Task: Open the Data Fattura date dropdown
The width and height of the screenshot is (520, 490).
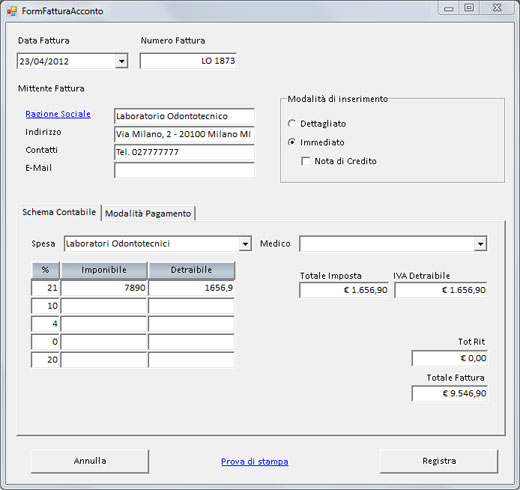Action: point(122,61)
